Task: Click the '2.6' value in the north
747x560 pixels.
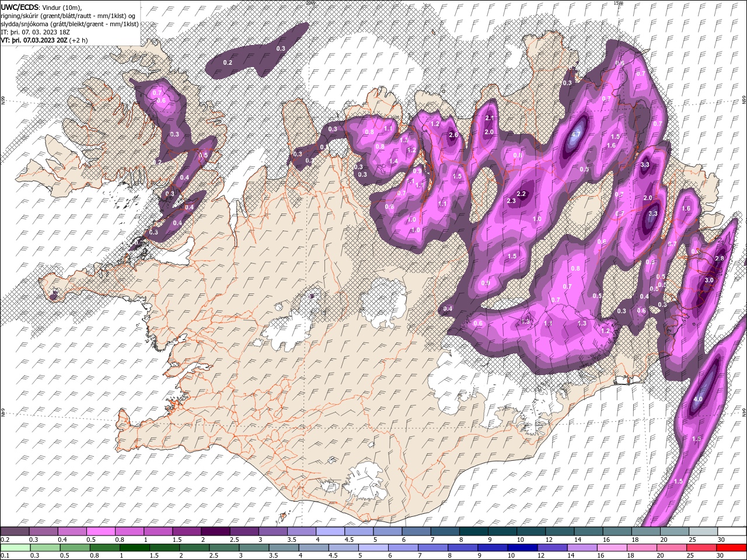Action: (453, 135)
